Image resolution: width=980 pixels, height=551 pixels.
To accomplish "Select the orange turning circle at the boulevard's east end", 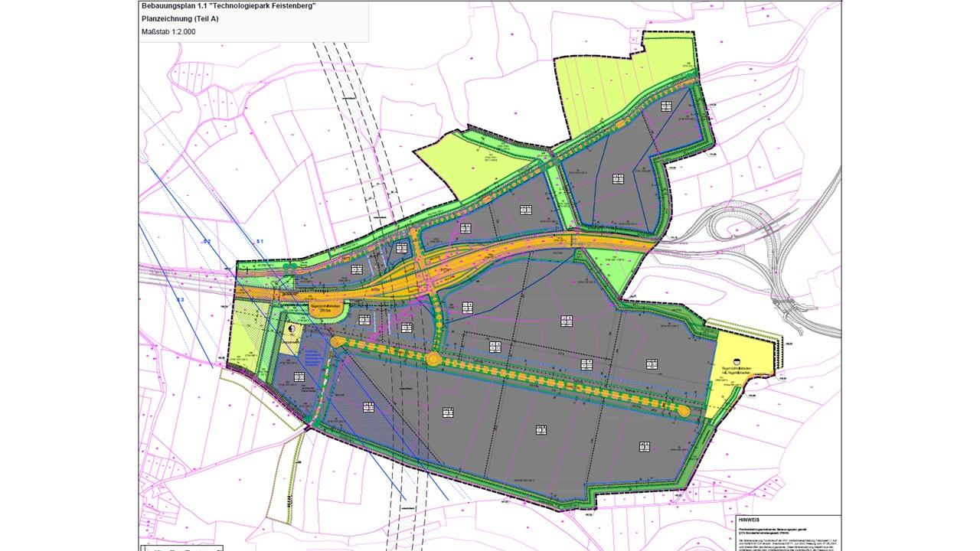I will [x=683, y=411].
